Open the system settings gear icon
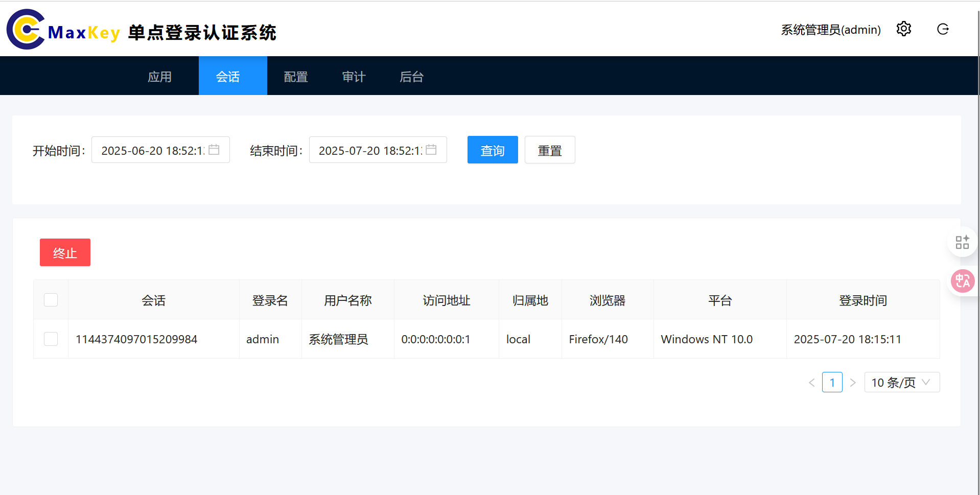Screen dimensions: 980x495 [x=903, y=29]
